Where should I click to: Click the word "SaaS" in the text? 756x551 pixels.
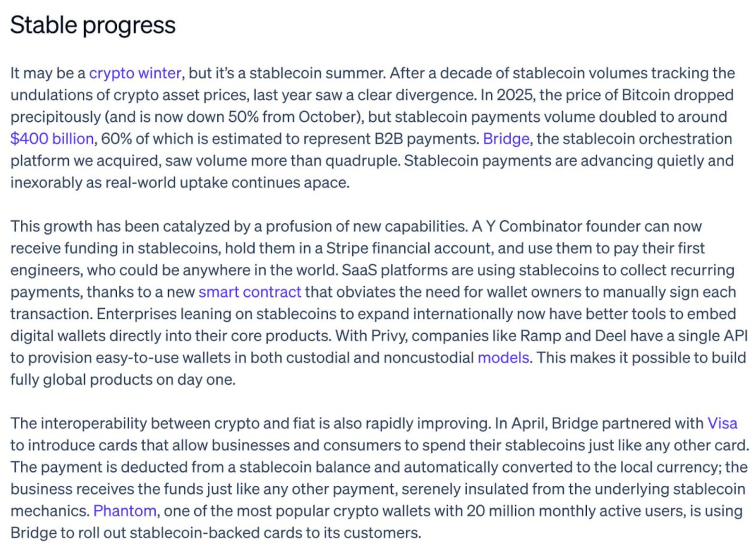click(359, 271)
